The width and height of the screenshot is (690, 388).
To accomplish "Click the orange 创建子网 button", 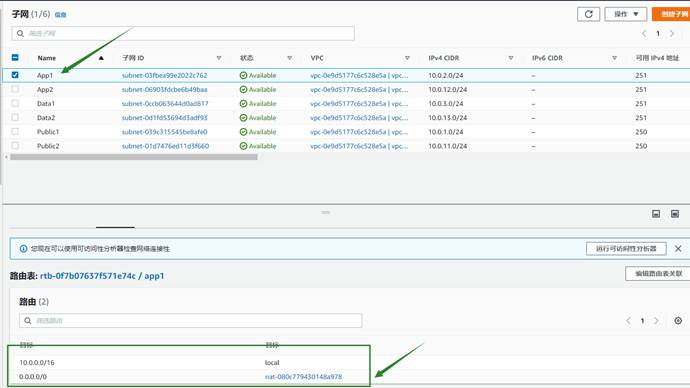I will pos(671,14).
